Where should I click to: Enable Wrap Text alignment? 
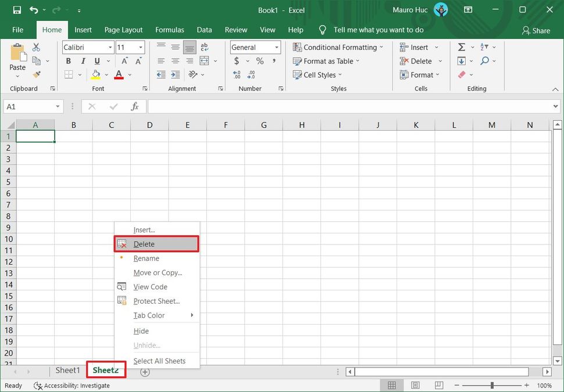(204, 47)
